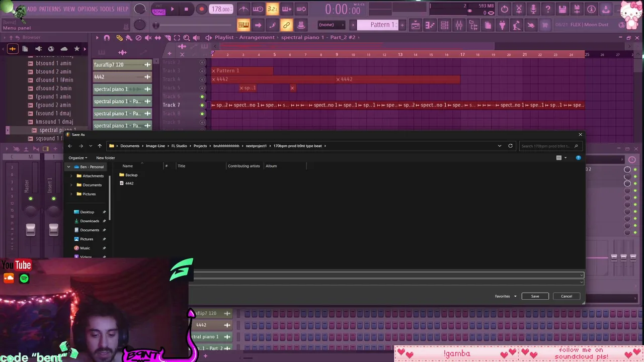This screenshot has height=362, width=644.
Task: Toggle mute LED on Track 7
Action: coord(202,105)
